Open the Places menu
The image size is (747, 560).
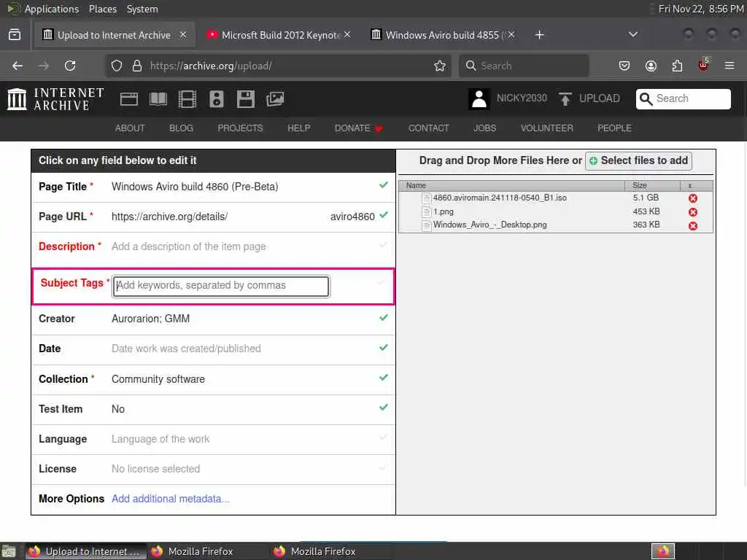(102, 9)
